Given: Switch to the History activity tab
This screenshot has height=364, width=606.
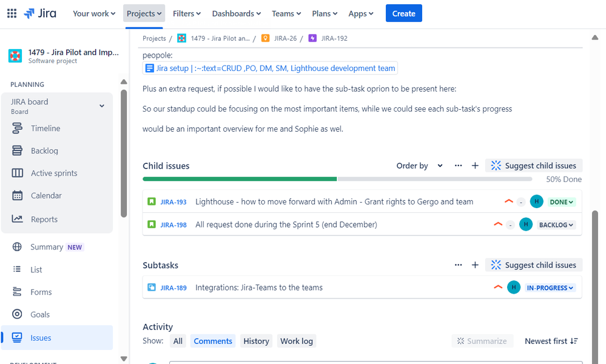Looking at the screenshot, I should [256, 341].
